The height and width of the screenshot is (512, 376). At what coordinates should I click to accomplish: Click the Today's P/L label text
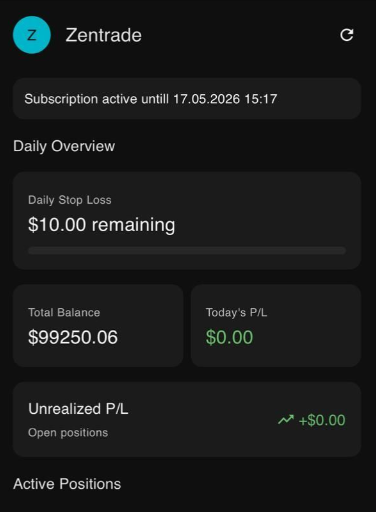pos(236,313)
